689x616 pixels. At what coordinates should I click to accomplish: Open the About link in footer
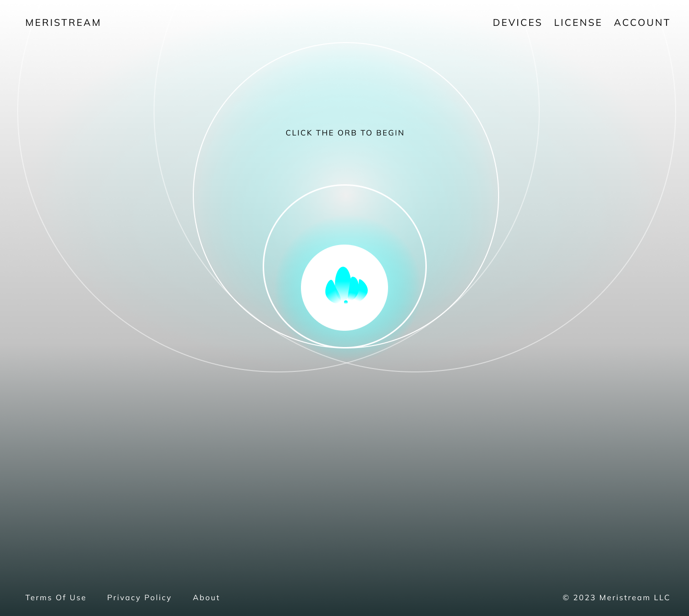pos(206,597)
